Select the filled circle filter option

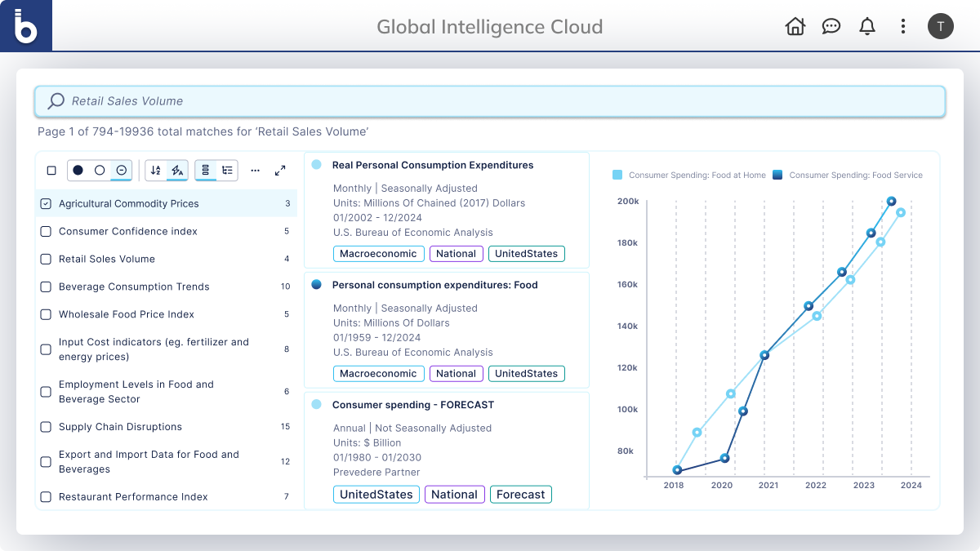click(x=78, y=170)
